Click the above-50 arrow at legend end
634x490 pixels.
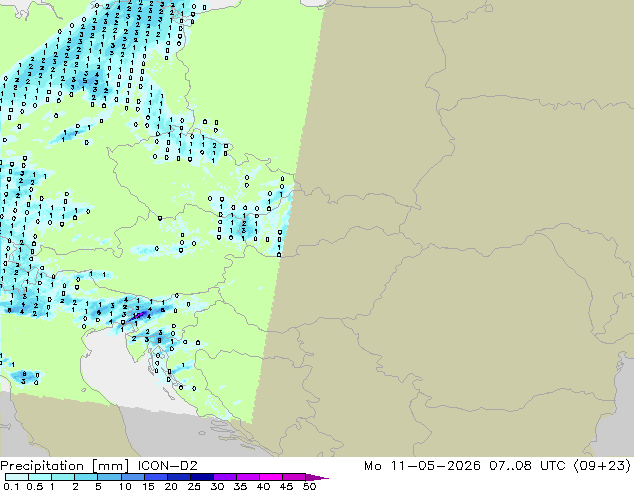tap(317, 477)
